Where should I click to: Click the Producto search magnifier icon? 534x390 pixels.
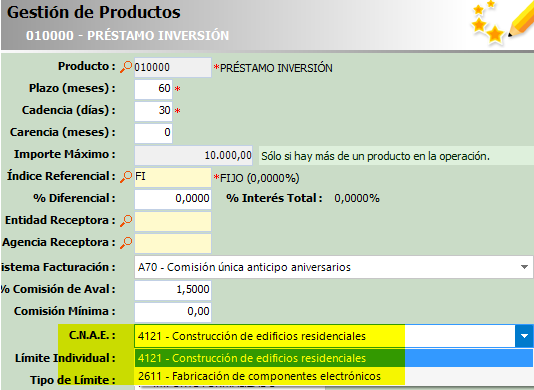(126, 67)
